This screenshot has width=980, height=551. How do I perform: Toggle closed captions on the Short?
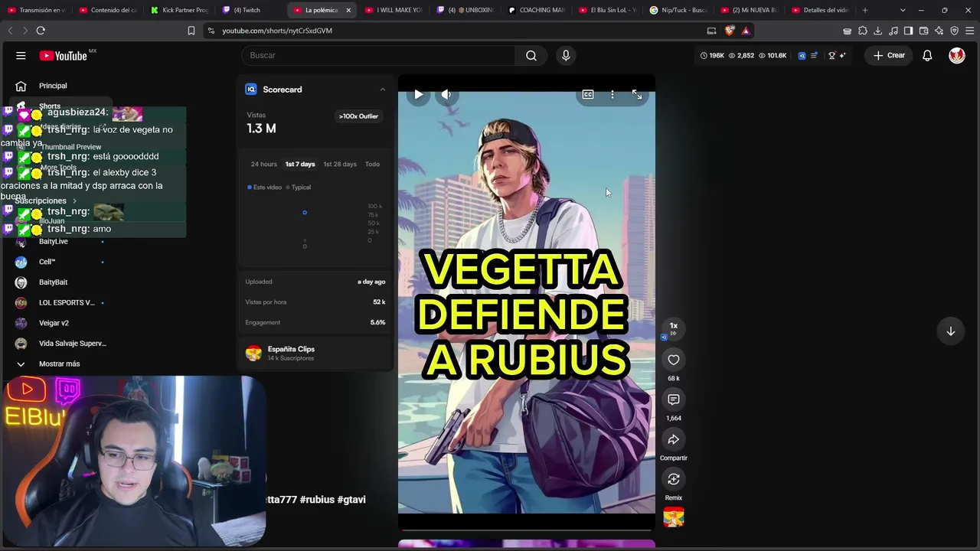(x=588, y=94)
